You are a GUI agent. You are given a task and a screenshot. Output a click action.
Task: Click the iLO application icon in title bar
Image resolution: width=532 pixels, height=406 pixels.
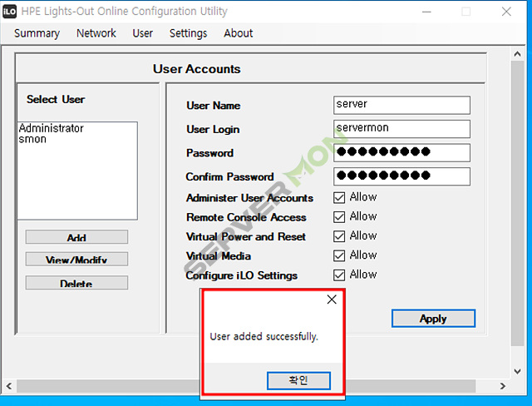(9, 12)
